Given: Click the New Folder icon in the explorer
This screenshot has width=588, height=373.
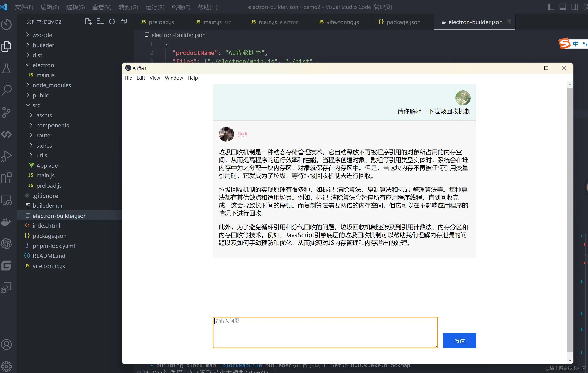Looking at the screenshot, I should pos(100,22).
